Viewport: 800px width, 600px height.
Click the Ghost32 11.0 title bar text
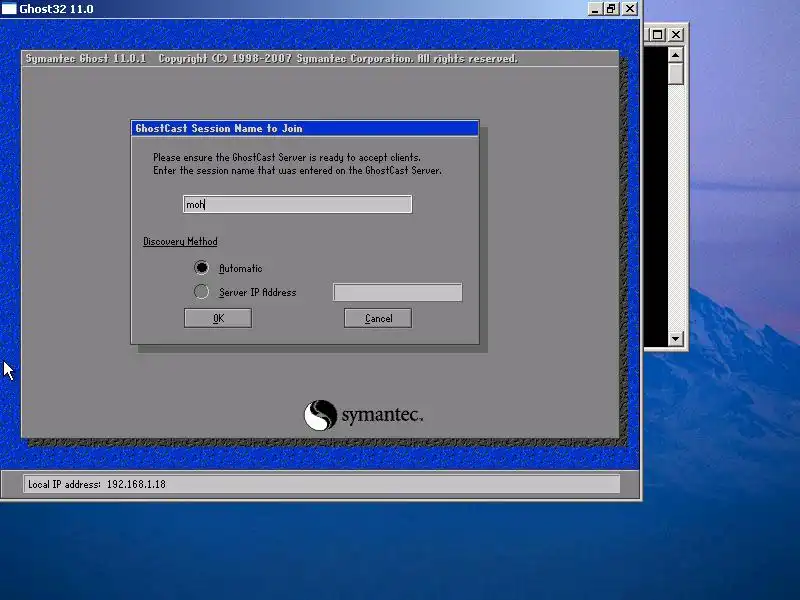(56, 9)
